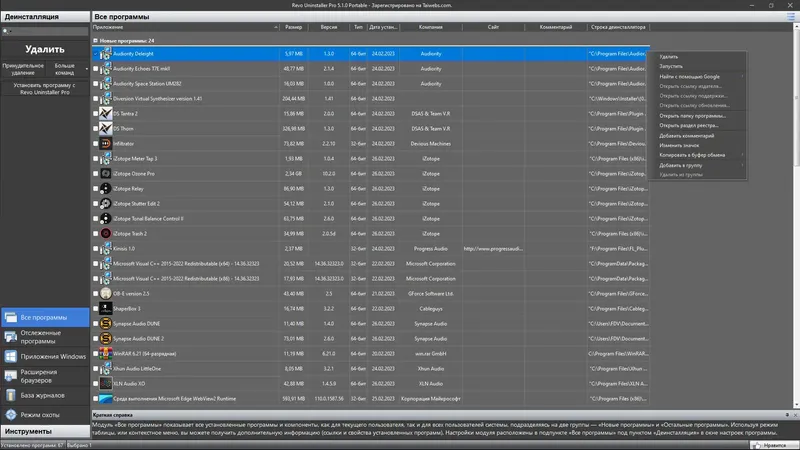Click the Kinisis 1.0 installer icon

106,248
